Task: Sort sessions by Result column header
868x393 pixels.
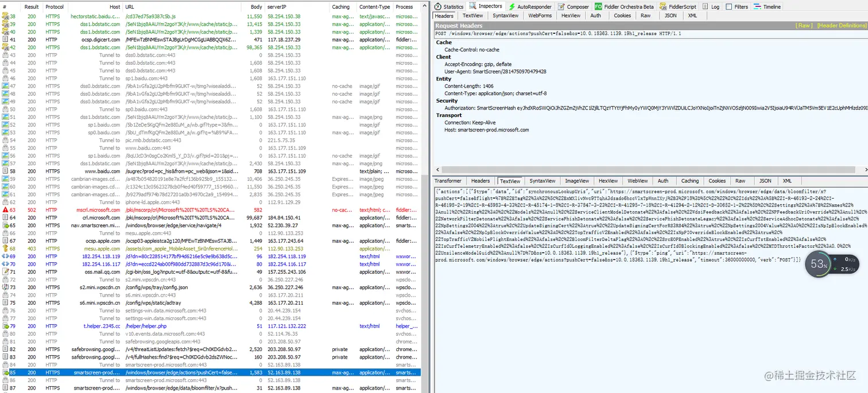Action: (32, 7)
